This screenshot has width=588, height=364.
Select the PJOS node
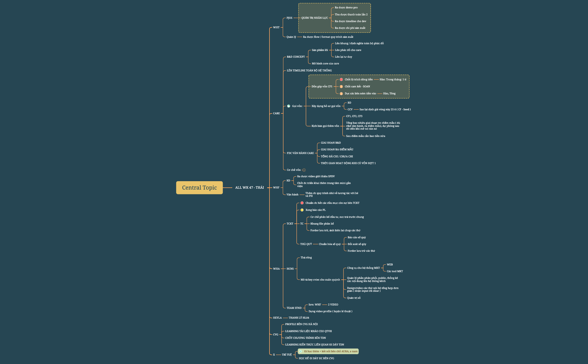[x=289, y=18]
